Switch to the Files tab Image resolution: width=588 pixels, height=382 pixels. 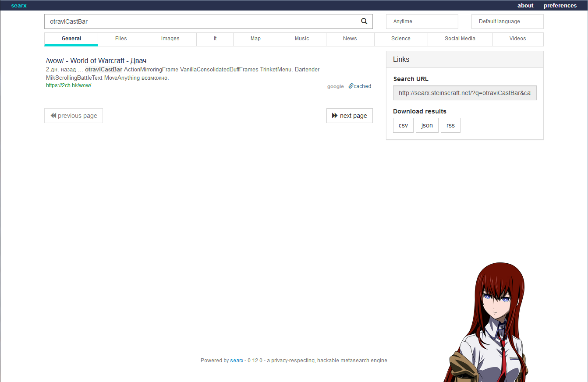point(121,39)
